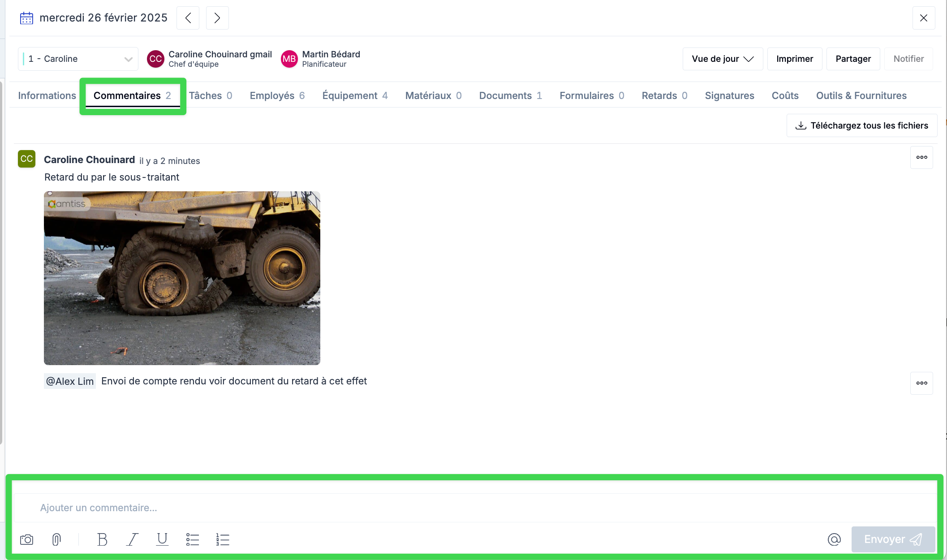947x560 pixels.
Task: Click 'Téléchargez tous les fichiers' button
Action: pos(862,125)
